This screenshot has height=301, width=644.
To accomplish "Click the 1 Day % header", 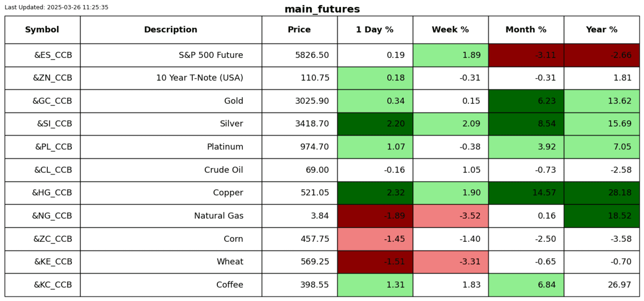I will click(374, 30).
